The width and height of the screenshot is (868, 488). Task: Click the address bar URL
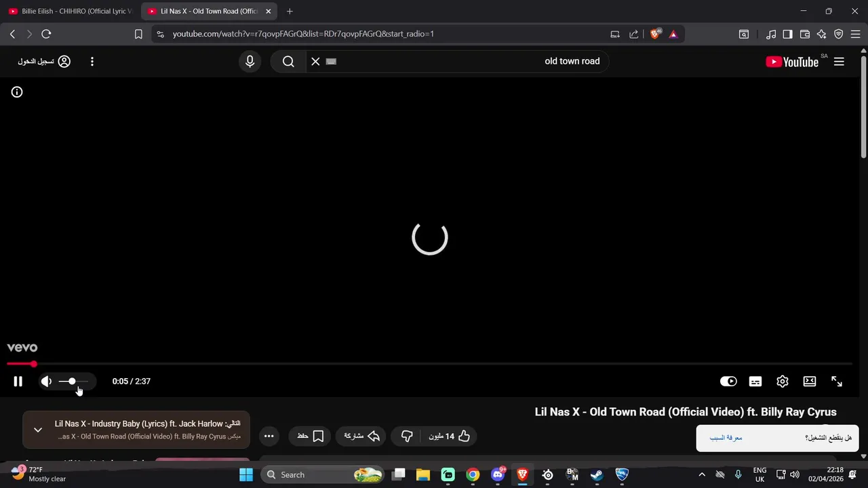[x=303, y=34]
